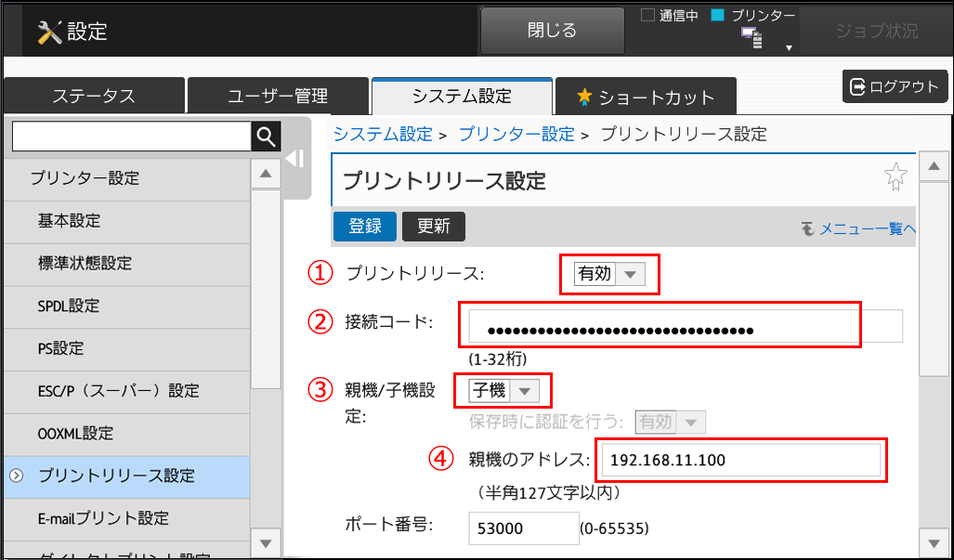
Task: Click main panel scrollbar down arrow
Action: (934, 541)
